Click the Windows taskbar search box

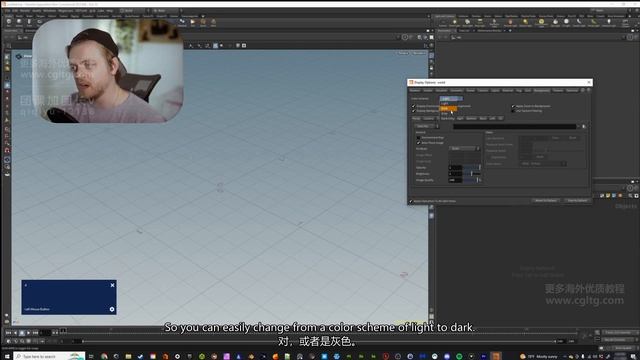[49, 356]
